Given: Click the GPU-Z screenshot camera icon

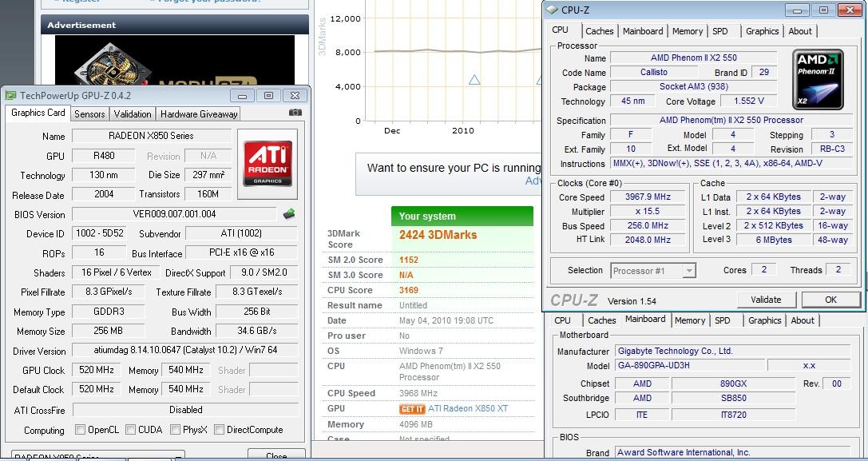Looking at the screenshot, I should tap(295, 113).
